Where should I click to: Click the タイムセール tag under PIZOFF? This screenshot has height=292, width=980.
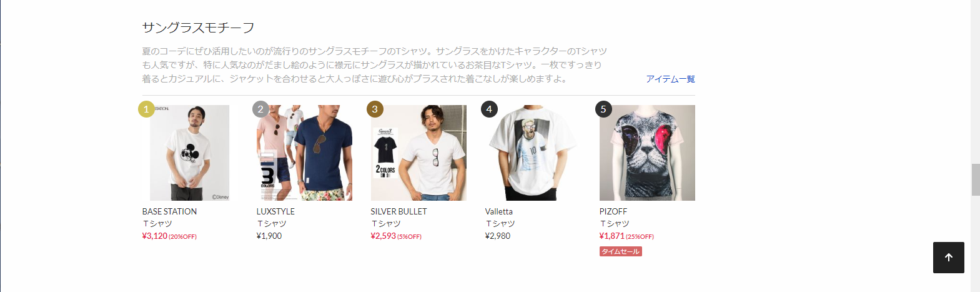tap(620, 251)
